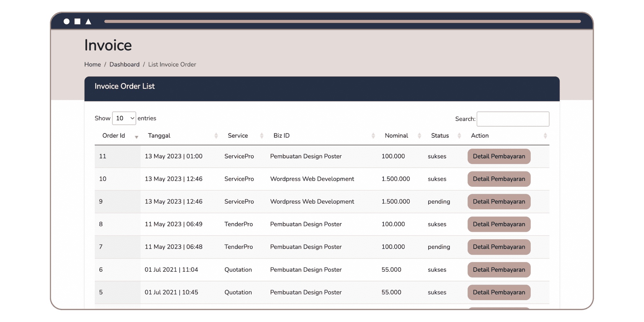Show Detail Pembayaran for order 6
The width and height of the screenshot is (644, 322).
(499, 270)
